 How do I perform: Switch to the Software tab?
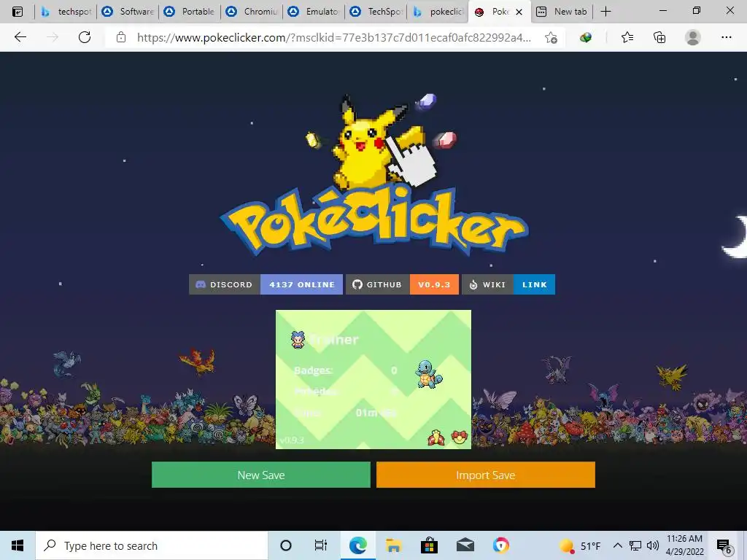click(127, 12)
